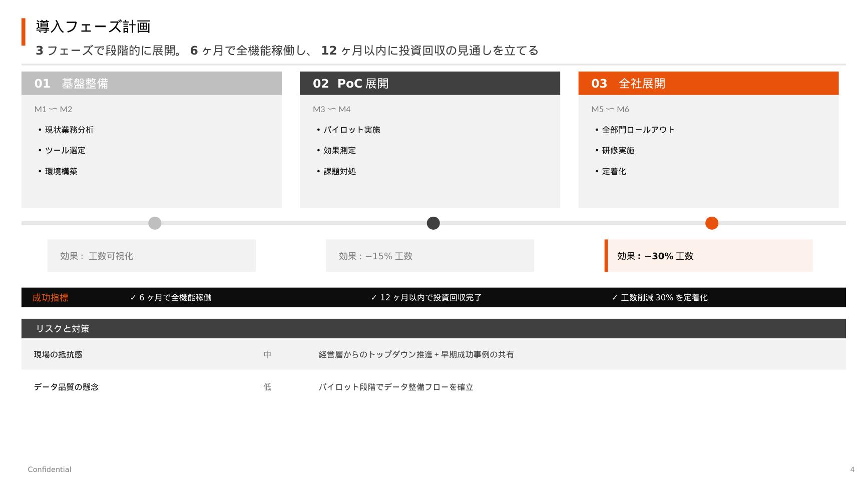Click the checkmark beside 12 ヶ月以内で投資回収完了
This screenshot has height=488, width=868.
click(373, 297)
